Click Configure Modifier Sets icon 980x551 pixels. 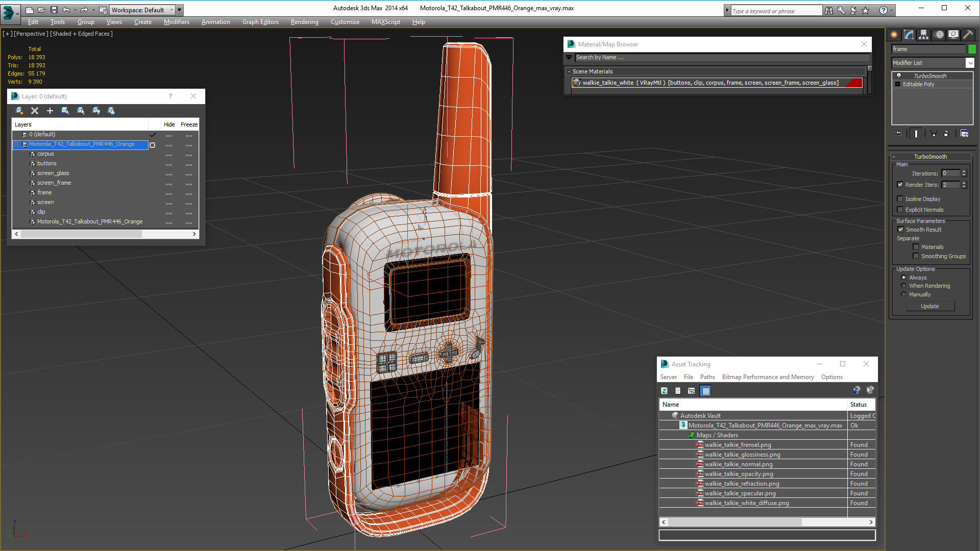pos(965,134)
